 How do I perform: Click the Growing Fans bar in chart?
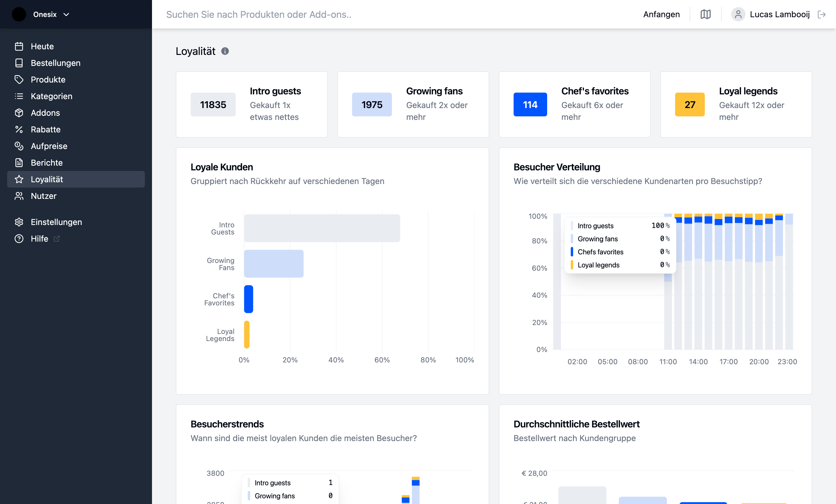click(273, 264)
